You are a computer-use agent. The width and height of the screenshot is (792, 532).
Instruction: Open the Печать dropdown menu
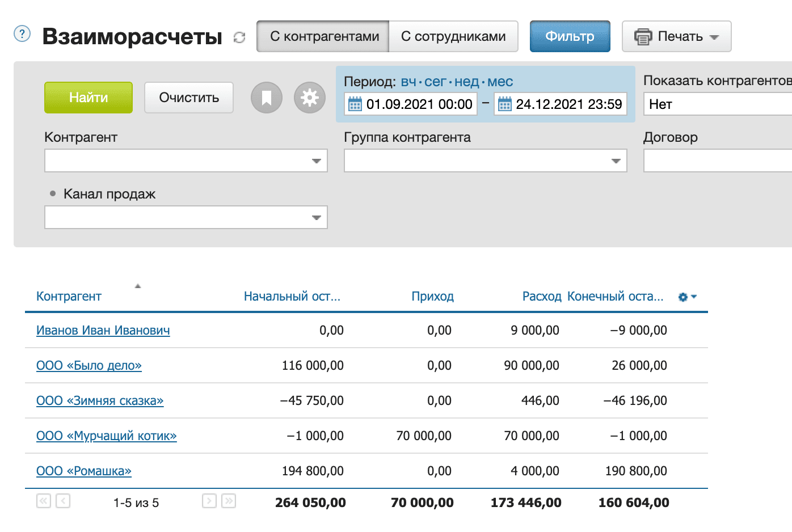click(x=676, y=36)
